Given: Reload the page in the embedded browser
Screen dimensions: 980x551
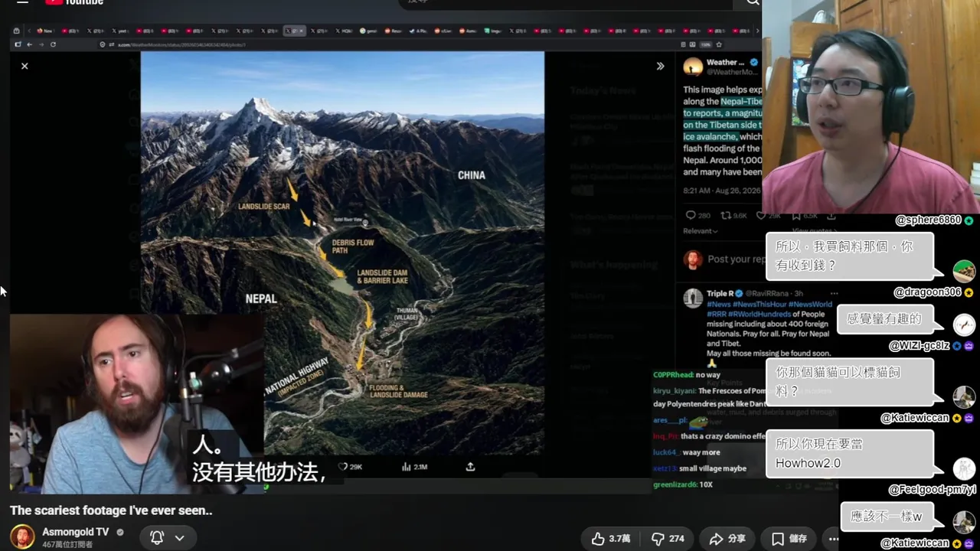Looking at the screenshot, I should tap(53, 44).
